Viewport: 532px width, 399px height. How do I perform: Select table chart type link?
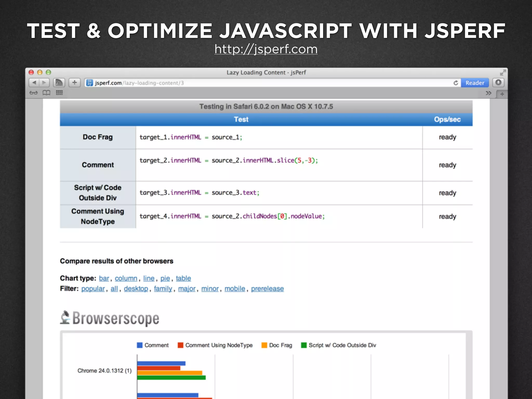pyautogui.click(x=183, y=278)
